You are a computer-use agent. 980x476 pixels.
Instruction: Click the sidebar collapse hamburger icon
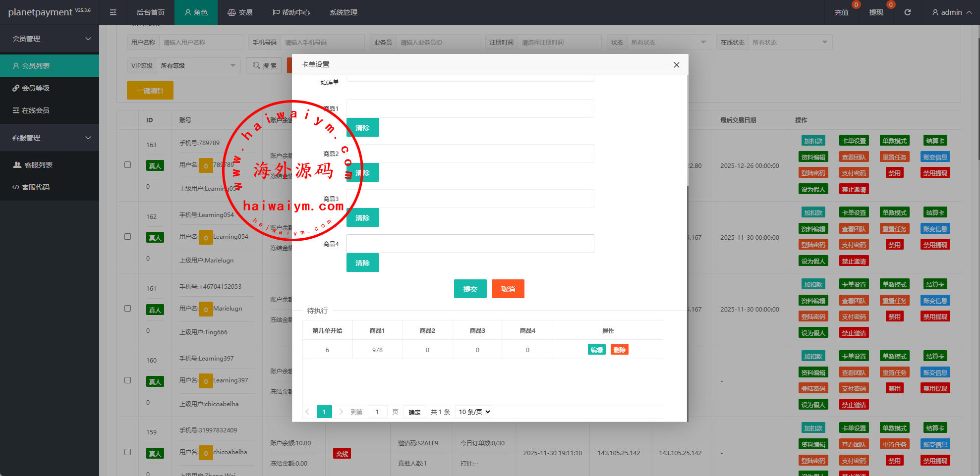pos(113,12)
